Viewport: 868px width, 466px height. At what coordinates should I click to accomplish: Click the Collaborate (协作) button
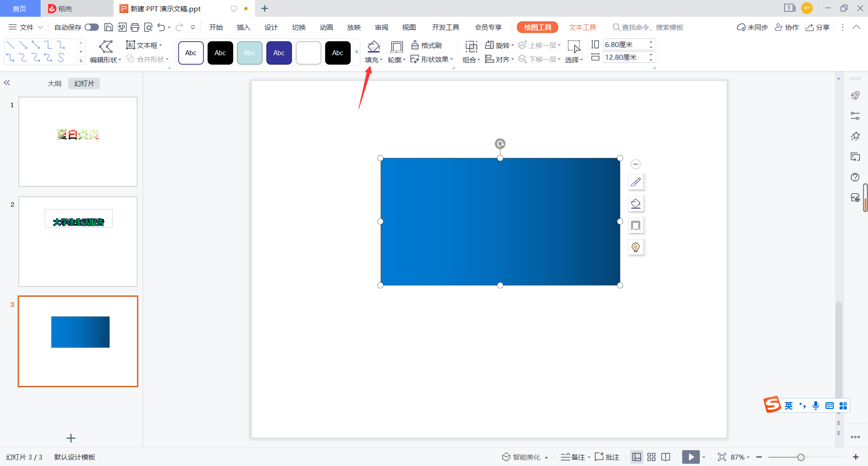coord(787,27)
